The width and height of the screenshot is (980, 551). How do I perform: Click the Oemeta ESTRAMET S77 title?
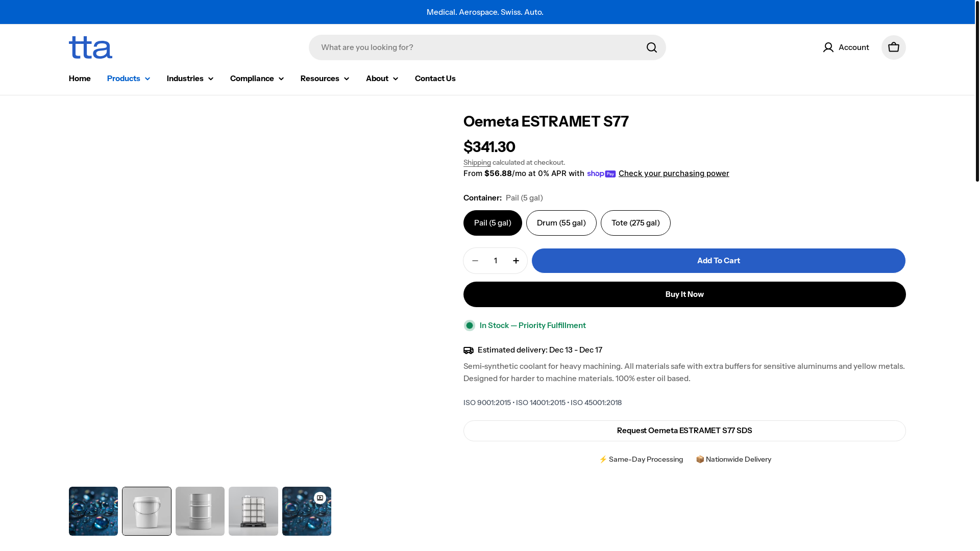[546, 121]
